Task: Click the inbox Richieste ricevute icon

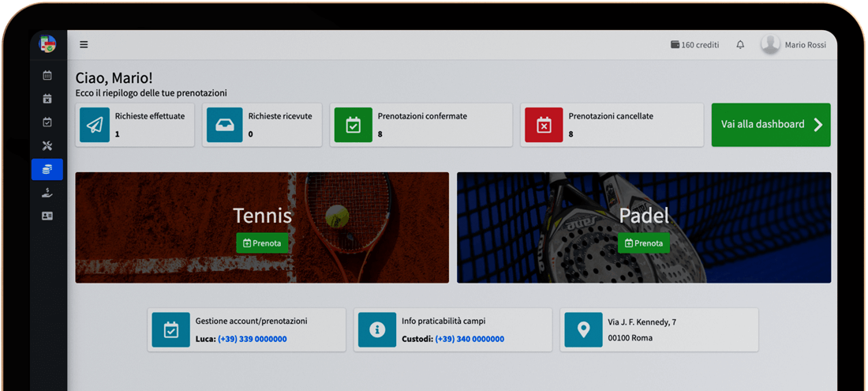Action: tap(225, 125)
